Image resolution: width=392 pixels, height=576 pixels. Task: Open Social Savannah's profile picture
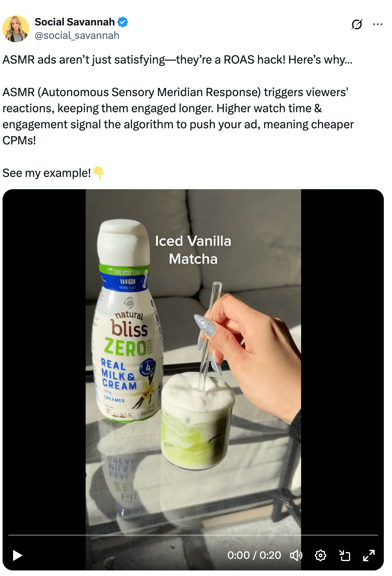(16, 29)
